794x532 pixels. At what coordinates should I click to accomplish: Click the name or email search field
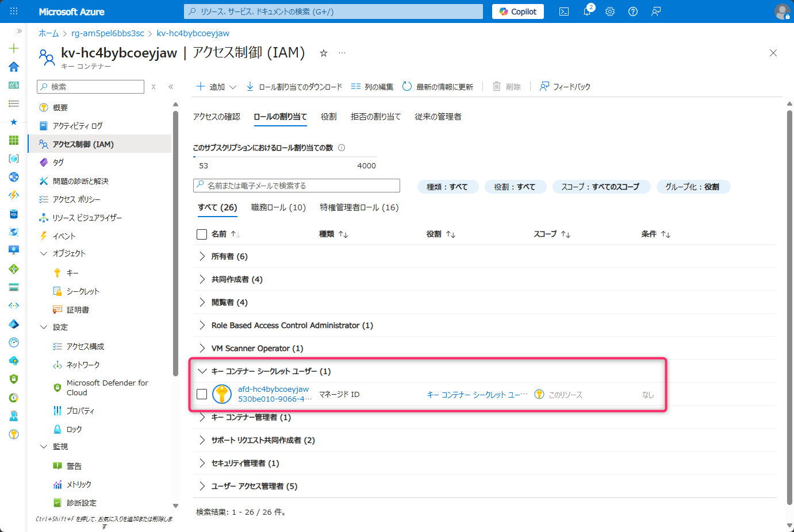click(x=296, y=186)
